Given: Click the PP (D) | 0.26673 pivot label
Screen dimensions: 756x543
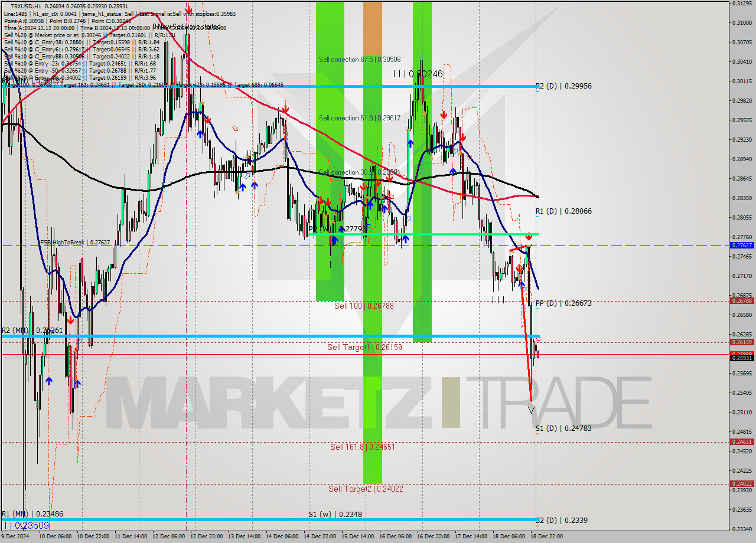Looking at the screenshot, I should pyautogui.click(x=563, y=303).
